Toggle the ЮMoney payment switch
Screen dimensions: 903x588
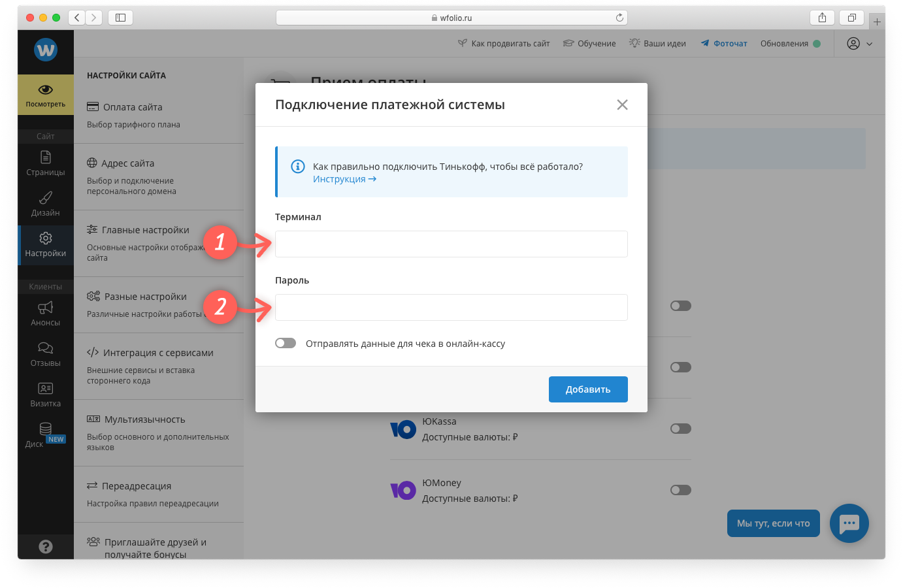tap(681, 490)
